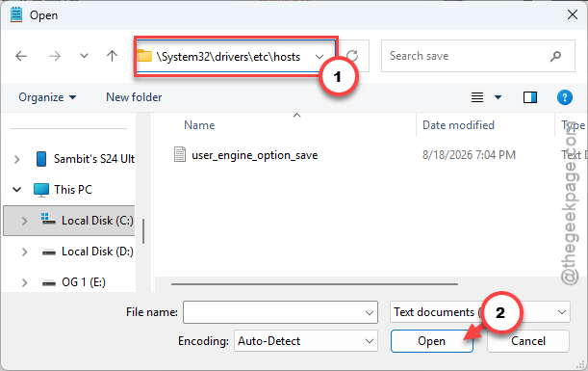Click the Open button
The image size is (588, 371).
[x=432, y=341]
